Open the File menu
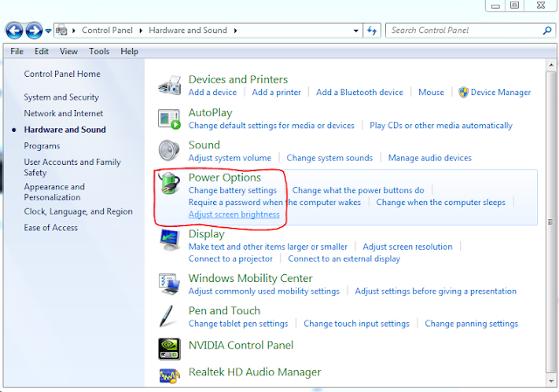 [x=17, y=52]
